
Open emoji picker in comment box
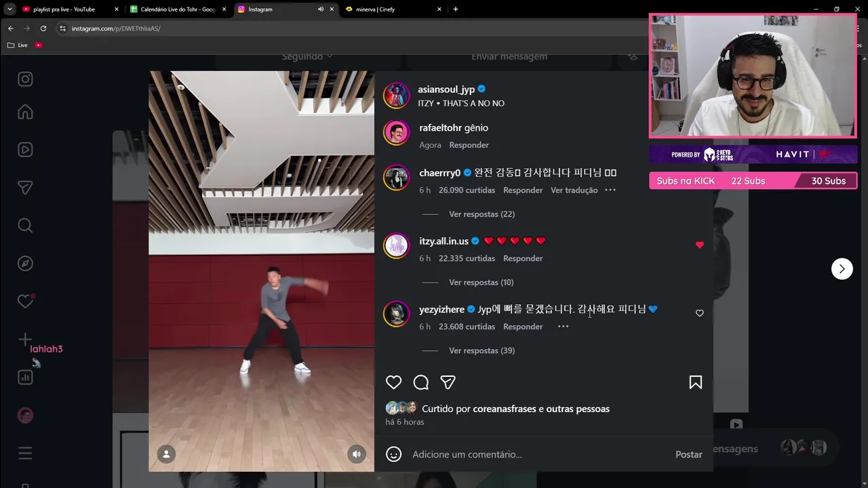[x=394, y=454]
